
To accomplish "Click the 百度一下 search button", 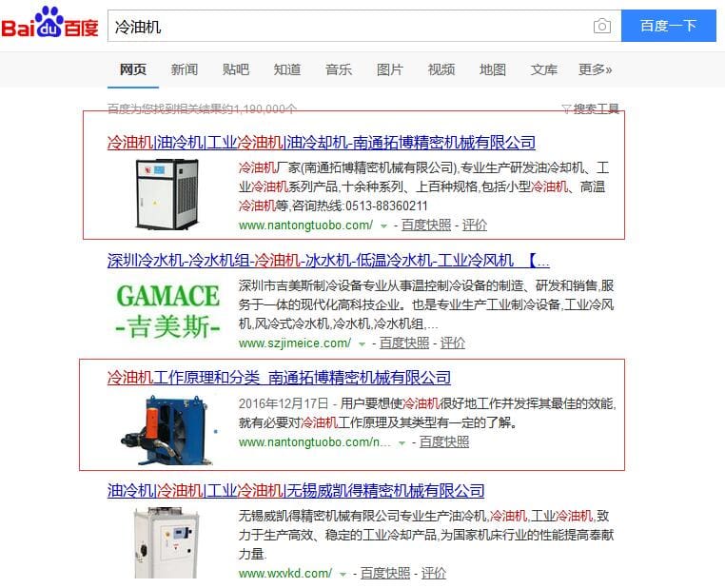I will pyautogui.click(x=668, y=26).
